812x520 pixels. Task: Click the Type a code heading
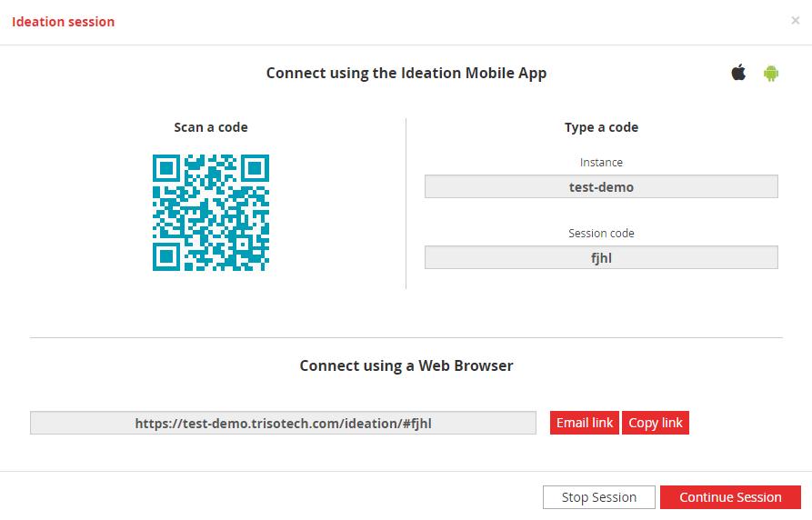601,127
